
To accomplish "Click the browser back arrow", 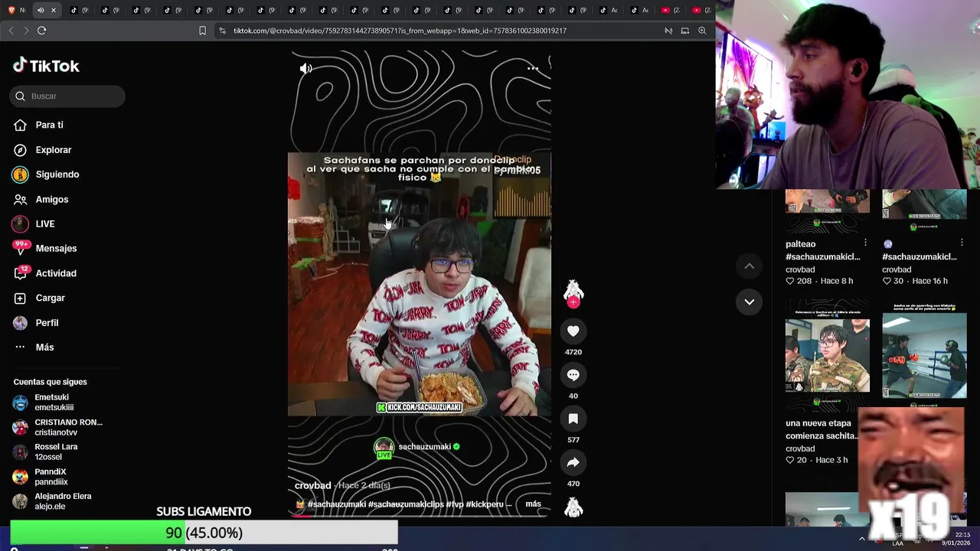I will coord(11,31).
